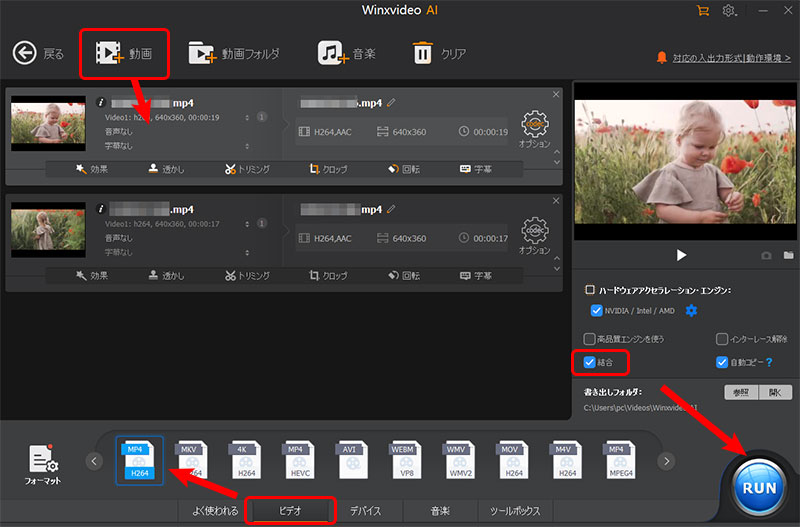Open オプション codec settings for the first video
This screenshot has height=527, width=800.
point(536,130)
